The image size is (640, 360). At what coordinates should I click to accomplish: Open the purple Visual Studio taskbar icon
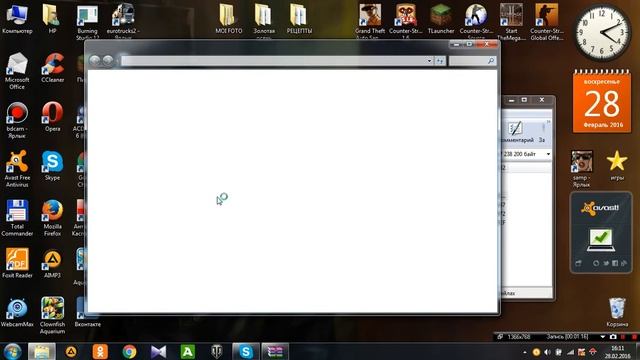tap(158, 351)
